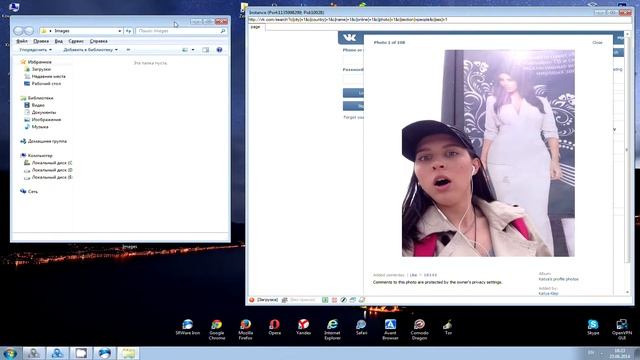Image resolution: width=640 pixels, height=360 pixels.
Task: Click green icon in Instance status bar
Action: coord(325,300)
